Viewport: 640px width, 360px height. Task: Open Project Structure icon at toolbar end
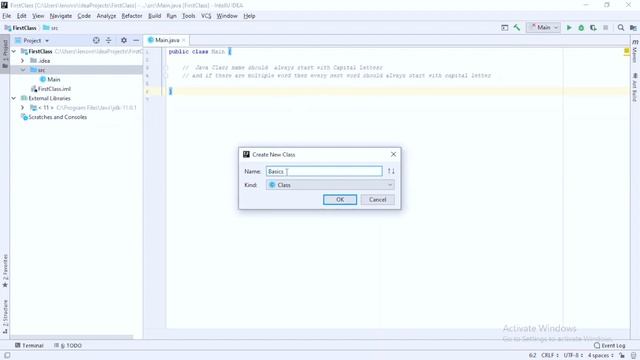pos(633,28)
